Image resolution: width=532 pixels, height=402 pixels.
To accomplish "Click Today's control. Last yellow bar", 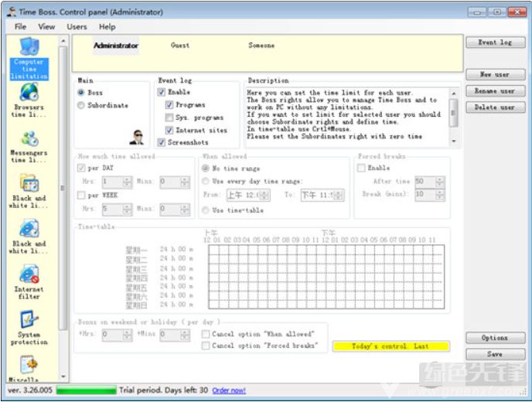I will click(x=390, y=346).
